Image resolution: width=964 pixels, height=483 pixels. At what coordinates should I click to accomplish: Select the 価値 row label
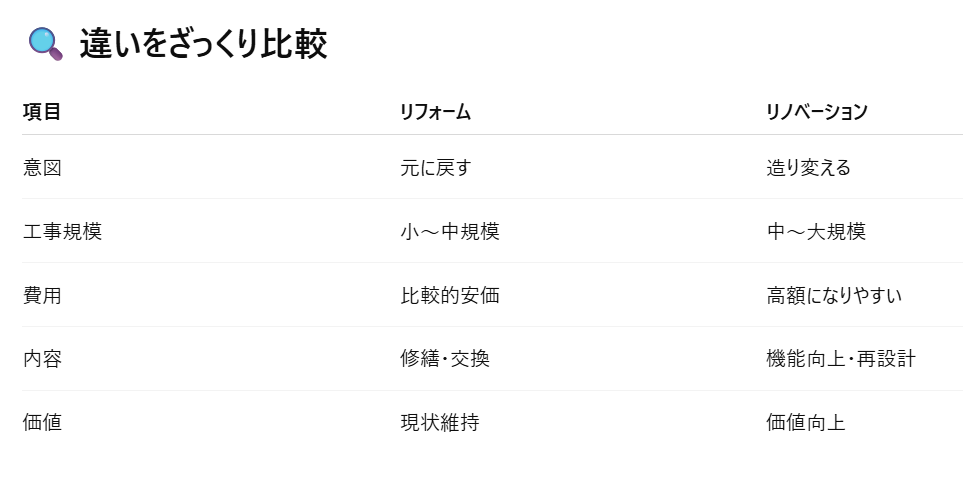click(x=42, y=422)
